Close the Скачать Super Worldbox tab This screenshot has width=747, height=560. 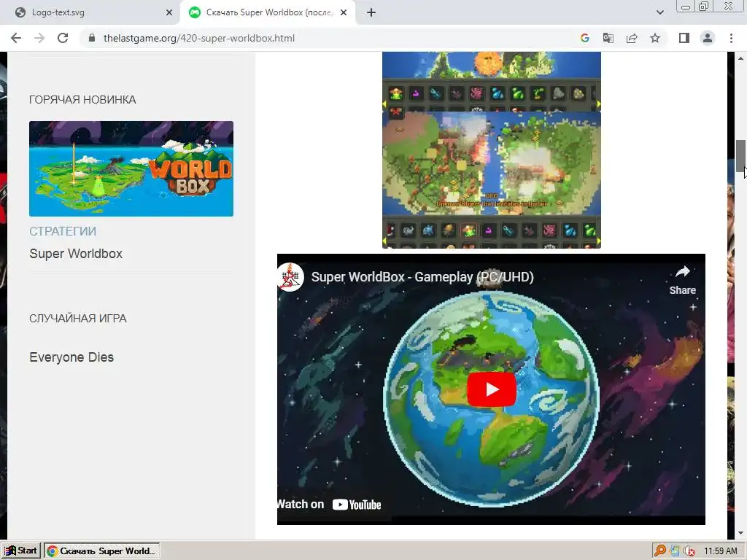pos(344,12)
